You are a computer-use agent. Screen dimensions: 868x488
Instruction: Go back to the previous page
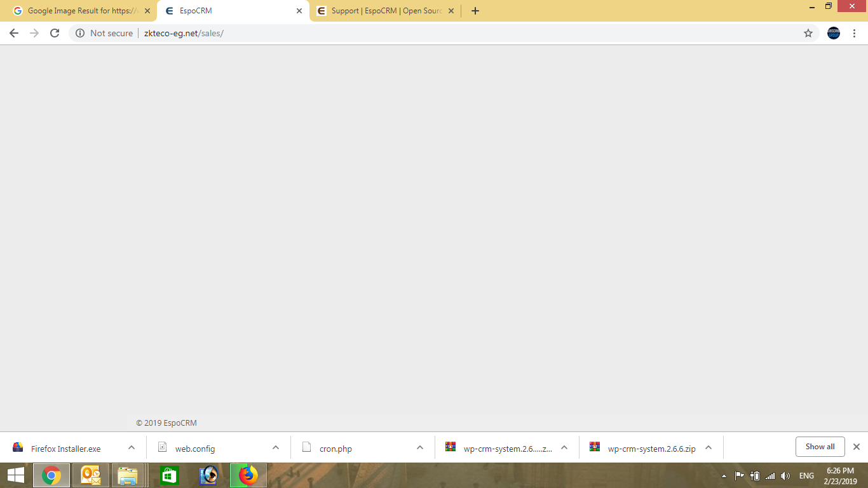[x=14, y=33]
